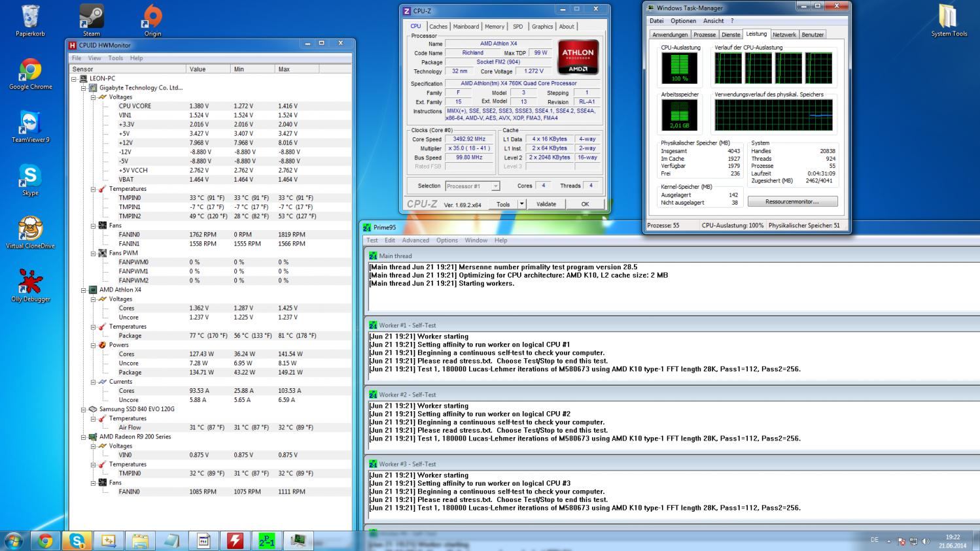Click the Task Manager taskbar icon
Viewport: 980px width, 551px height.
pos(298,541)
